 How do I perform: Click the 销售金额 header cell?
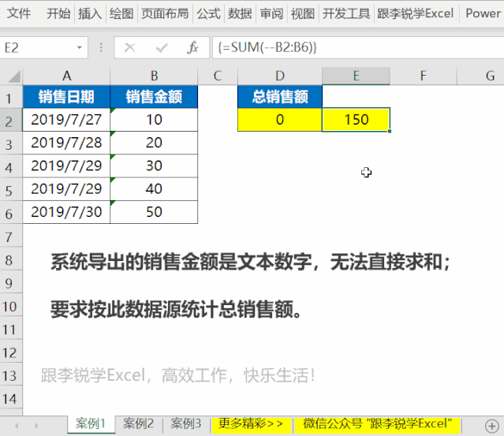coord(154,97)
